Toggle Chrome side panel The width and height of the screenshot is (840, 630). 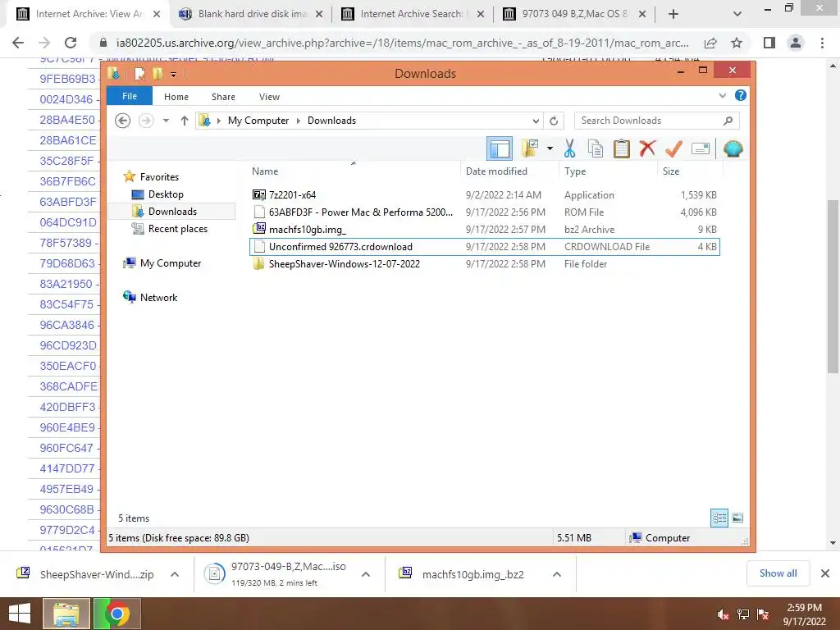[769, 43]
